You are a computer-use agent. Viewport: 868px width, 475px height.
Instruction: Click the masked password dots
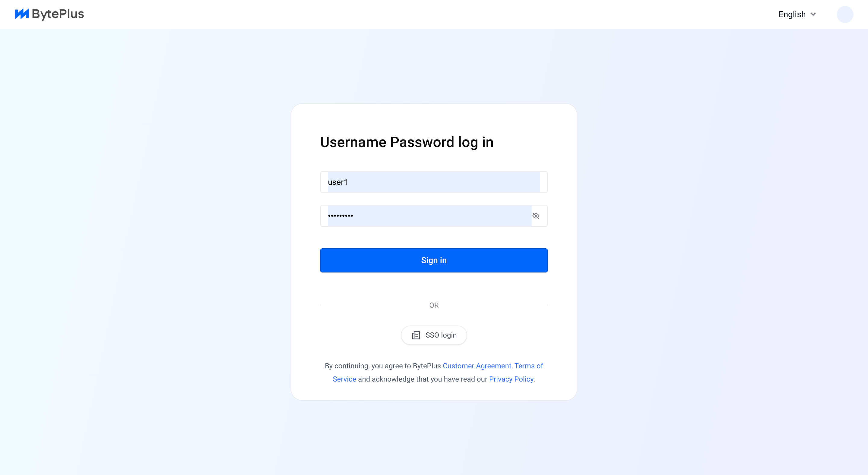click(x=340, y=215)
